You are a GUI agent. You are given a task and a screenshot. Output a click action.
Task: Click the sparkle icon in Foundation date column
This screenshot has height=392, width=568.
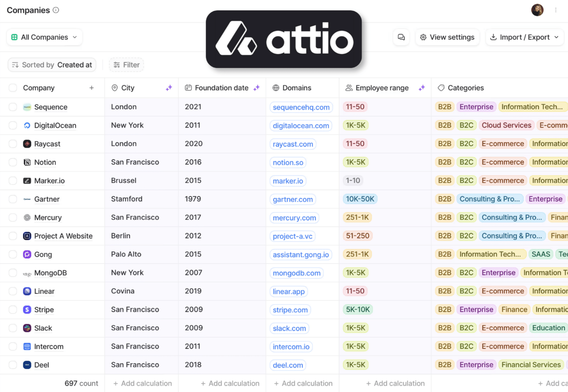pos(257,88)
